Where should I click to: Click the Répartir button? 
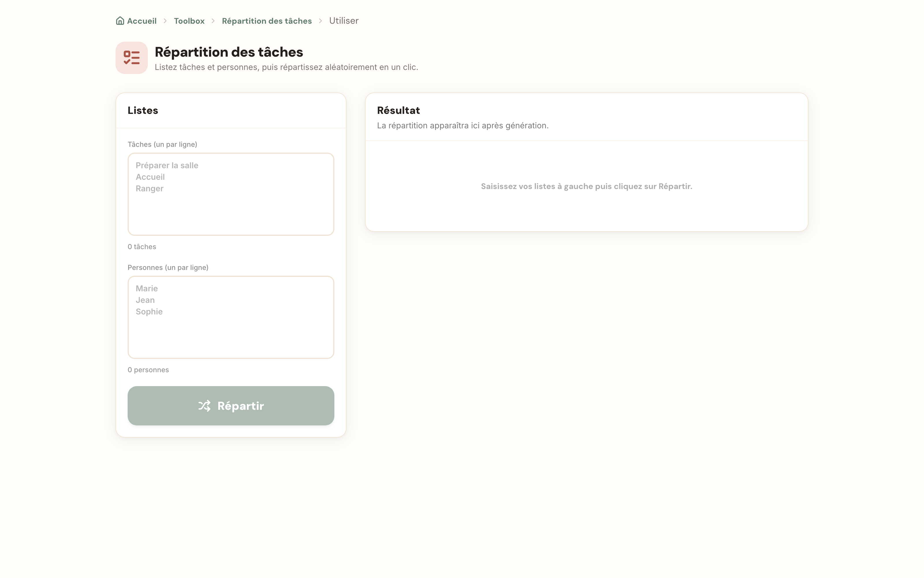pyautogui.click(x=231, y=405)
